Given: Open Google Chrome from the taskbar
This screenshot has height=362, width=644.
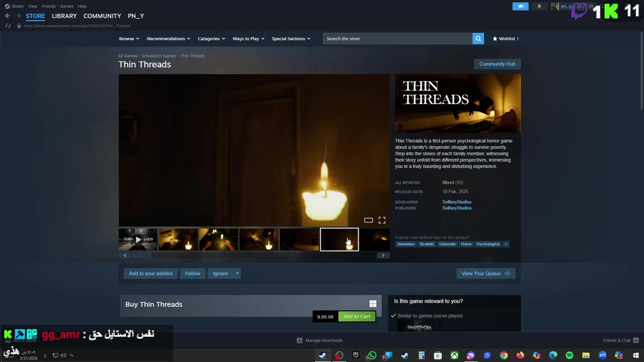Looking at the screenshot, I should tap(504, 355).
